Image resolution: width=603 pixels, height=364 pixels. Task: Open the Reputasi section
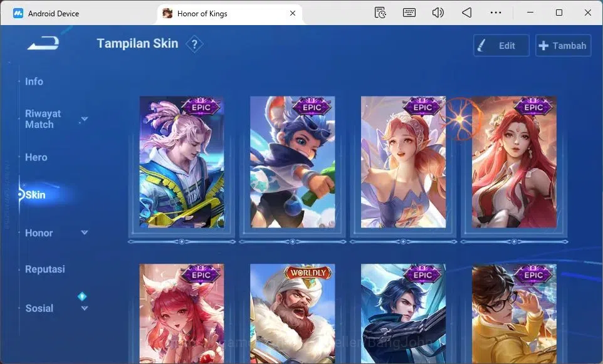[45, 269]
